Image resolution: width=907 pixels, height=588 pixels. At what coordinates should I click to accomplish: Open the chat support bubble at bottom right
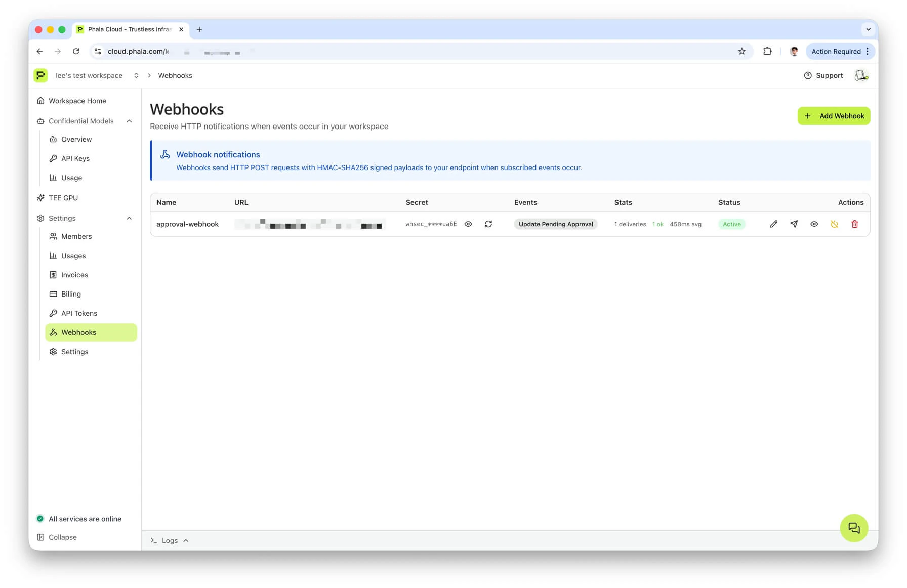coord(854,528)
